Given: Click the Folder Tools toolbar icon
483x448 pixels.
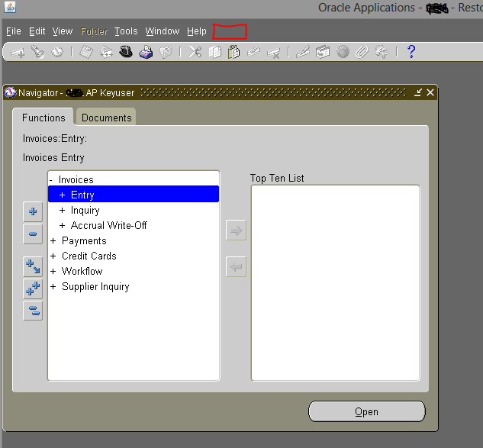Looking at the screenshot, I should pyautogui.click(x=382, y=52).
